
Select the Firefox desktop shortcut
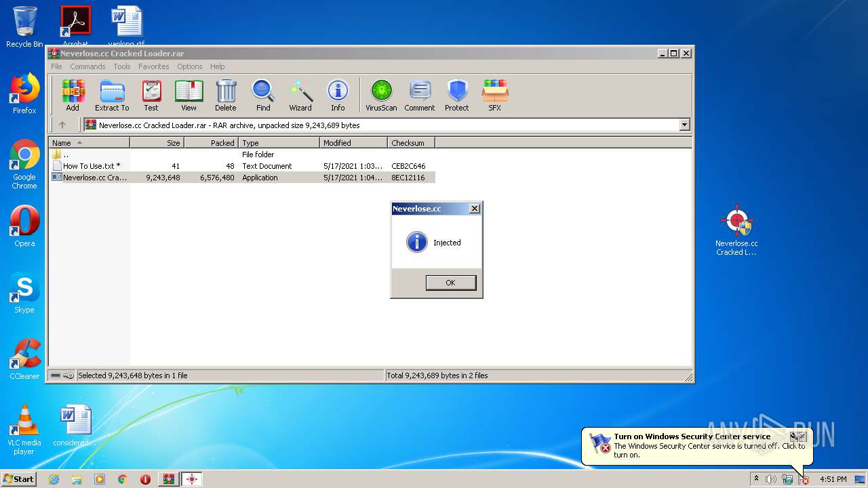click(x=24, y=94)
